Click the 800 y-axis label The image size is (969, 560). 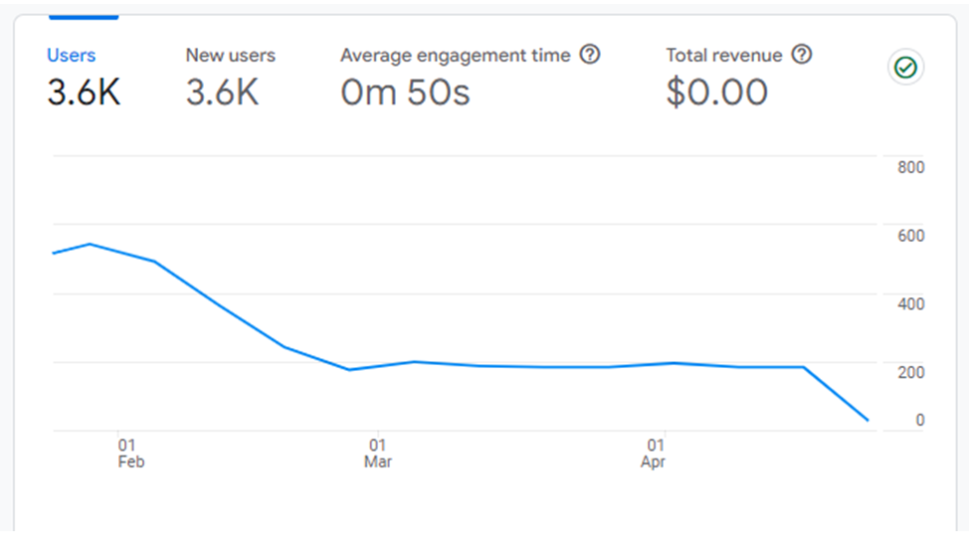911,167
